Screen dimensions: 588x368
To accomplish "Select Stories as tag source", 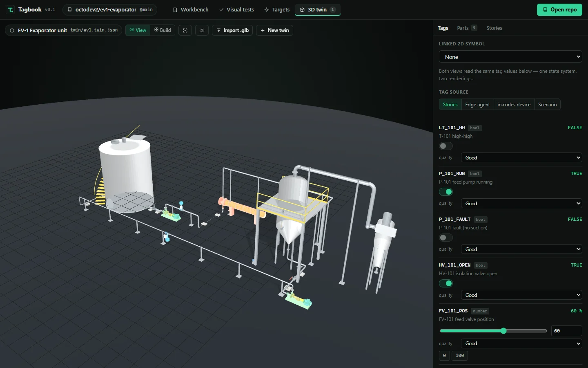I will coord(450,105).
